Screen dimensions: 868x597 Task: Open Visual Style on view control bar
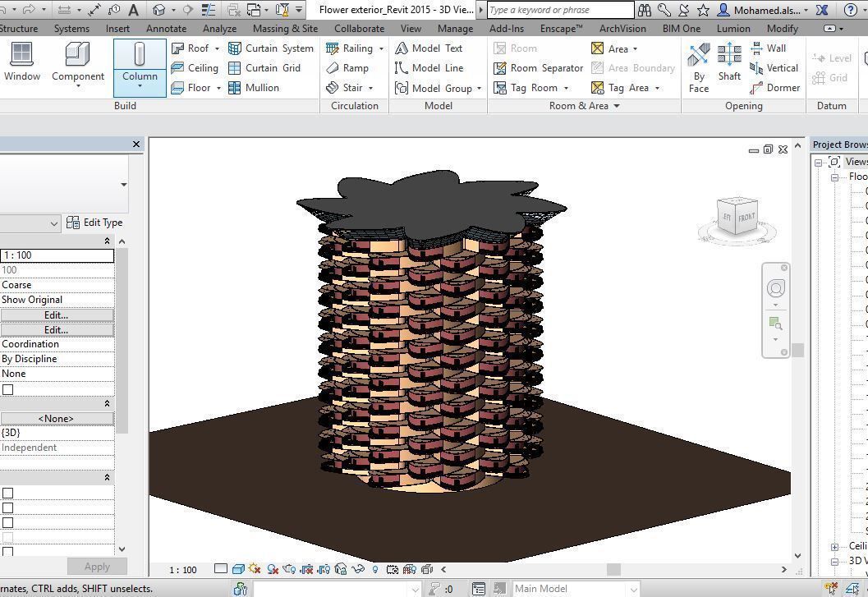(x=239, y=569)
